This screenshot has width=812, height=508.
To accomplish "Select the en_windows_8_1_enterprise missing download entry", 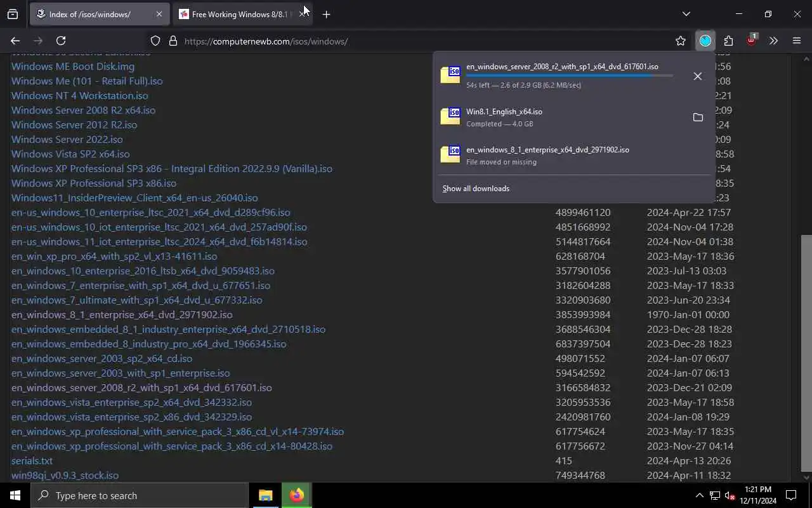I will click(x=573, y=155).
